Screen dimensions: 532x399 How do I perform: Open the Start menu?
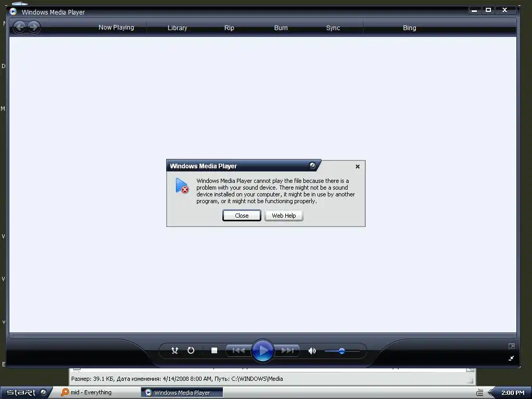coord(21,392)
